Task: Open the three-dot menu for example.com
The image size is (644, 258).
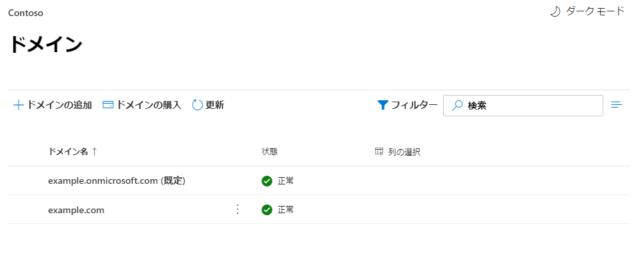Action: 237,209
